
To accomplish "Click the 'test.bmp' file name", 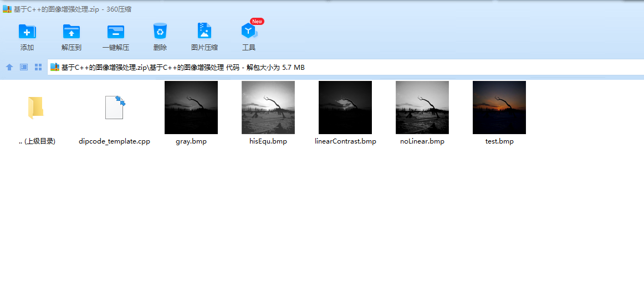I will tap(499, 141).
